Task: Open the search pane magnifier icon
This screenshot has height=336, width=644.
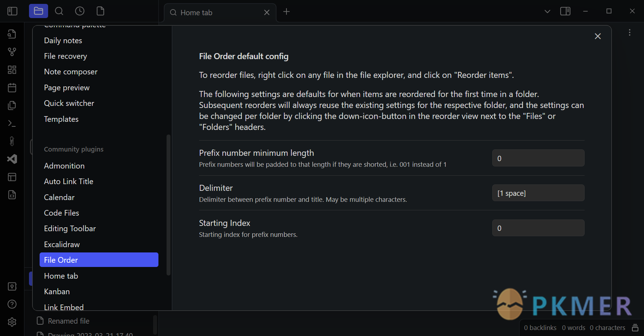Action: 59,11
